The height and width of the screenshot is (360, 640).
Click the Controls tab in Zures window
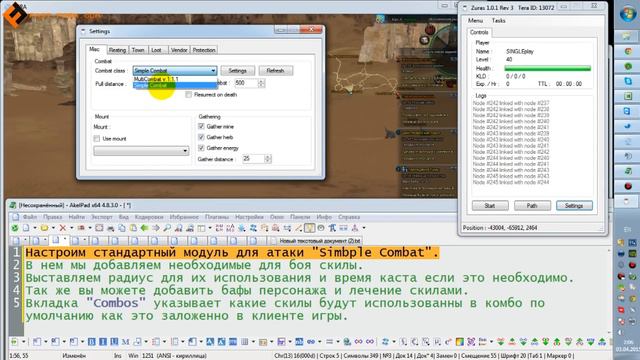tap(479, 32)
